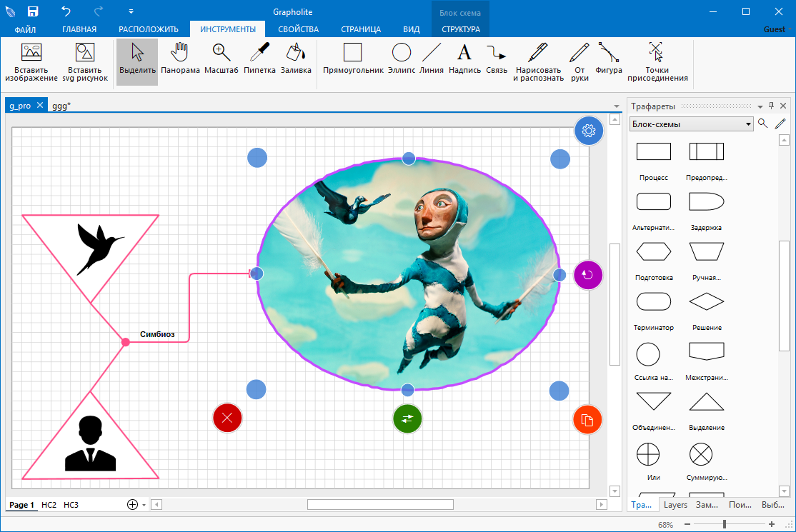Pick the Или circle stencil
This screenshot has height=532, width=796.
[648, 454]
